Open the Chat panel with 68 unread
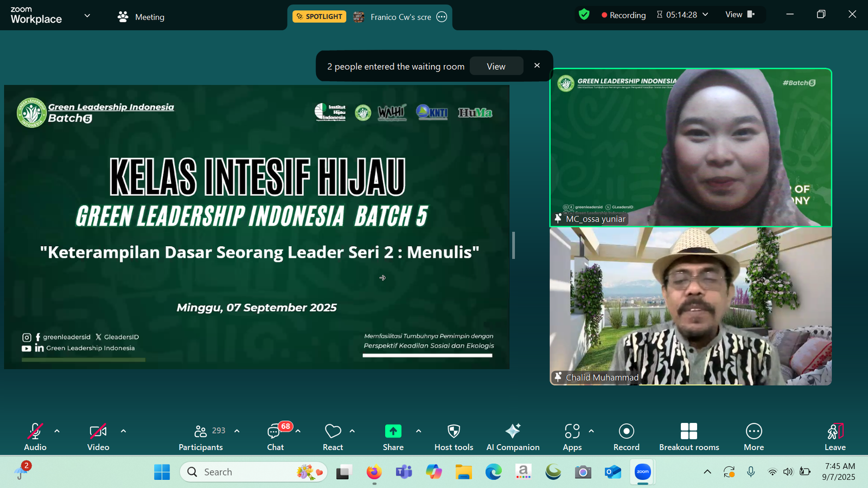 (275, 437)
